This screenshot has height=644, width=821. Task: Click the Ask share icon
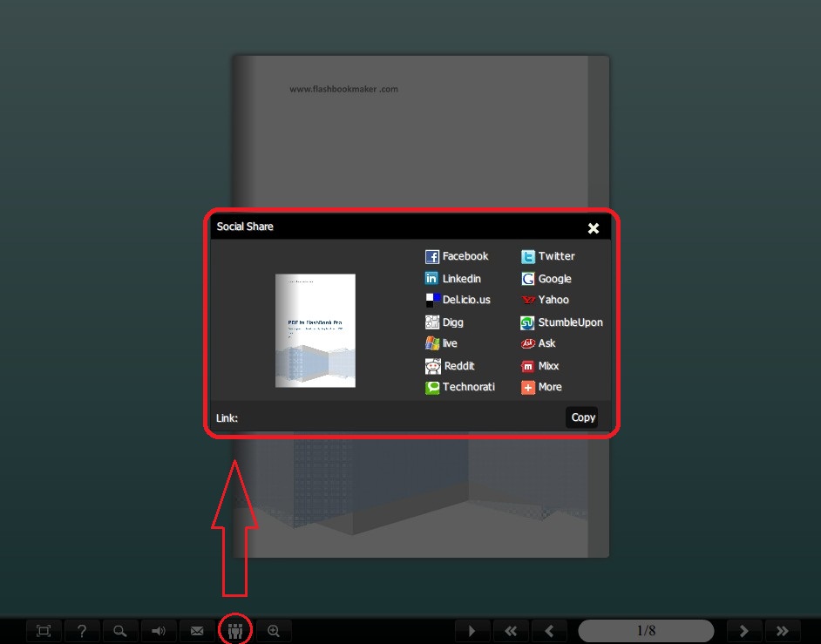528,343
